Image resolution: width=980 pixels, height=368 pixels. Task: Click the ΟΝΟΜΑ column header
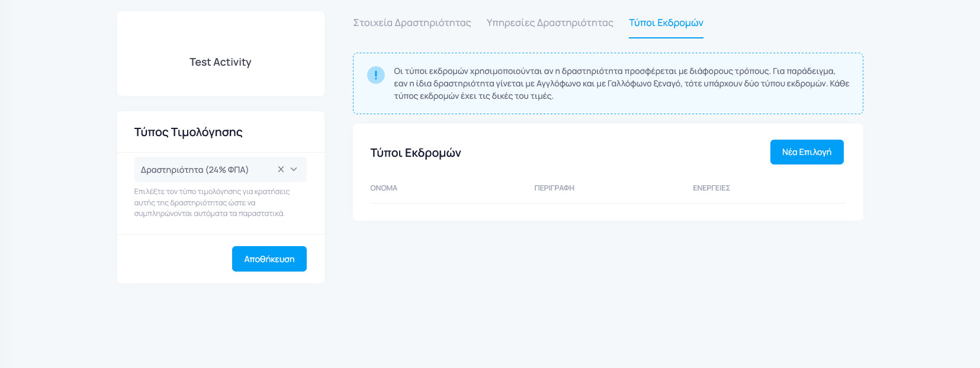coord(384,188)
